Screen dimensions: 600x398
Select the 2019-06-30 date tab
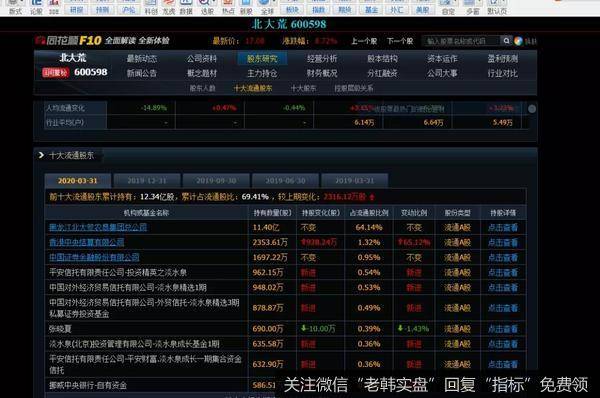[x=285, y=180]
